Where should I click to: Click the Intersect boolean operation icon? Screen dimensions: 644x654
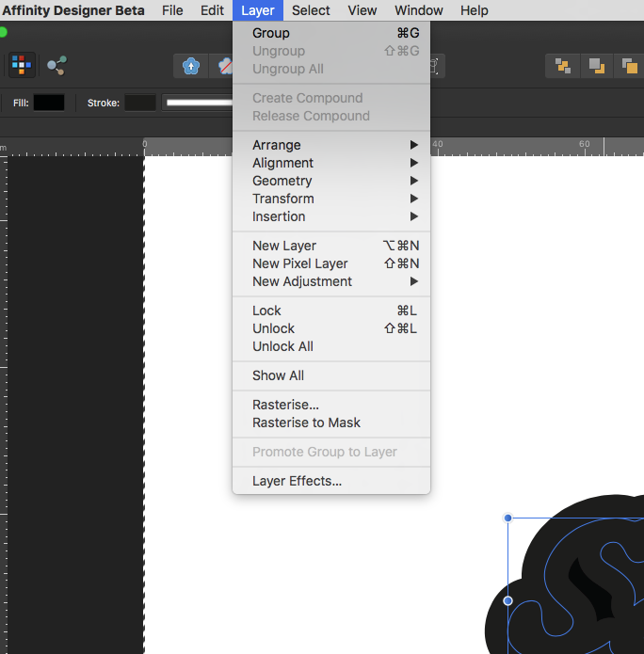pyautogui.click(x=629, y=66)
